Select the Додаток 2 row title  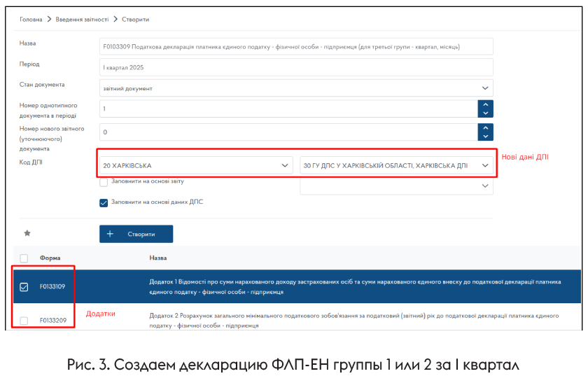click(353, 321)
